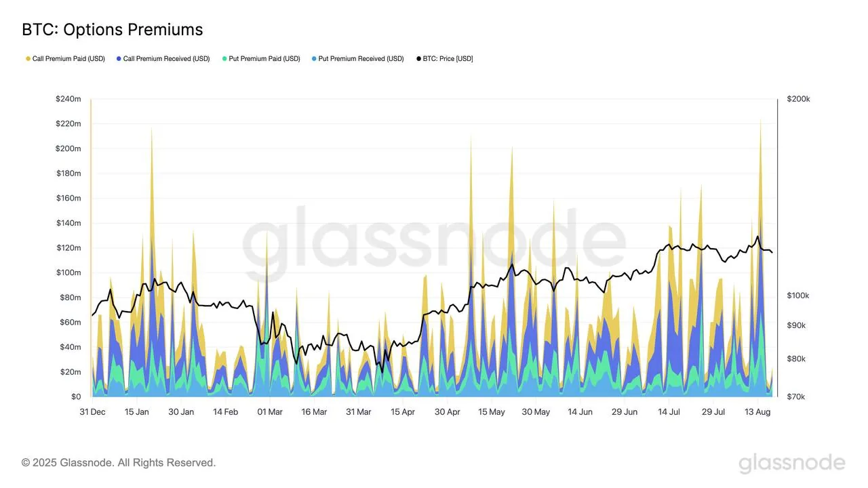Viewport: 868px width, 488px height.
Task: Click the 30 Apr axis label
Action: [447, 411]
